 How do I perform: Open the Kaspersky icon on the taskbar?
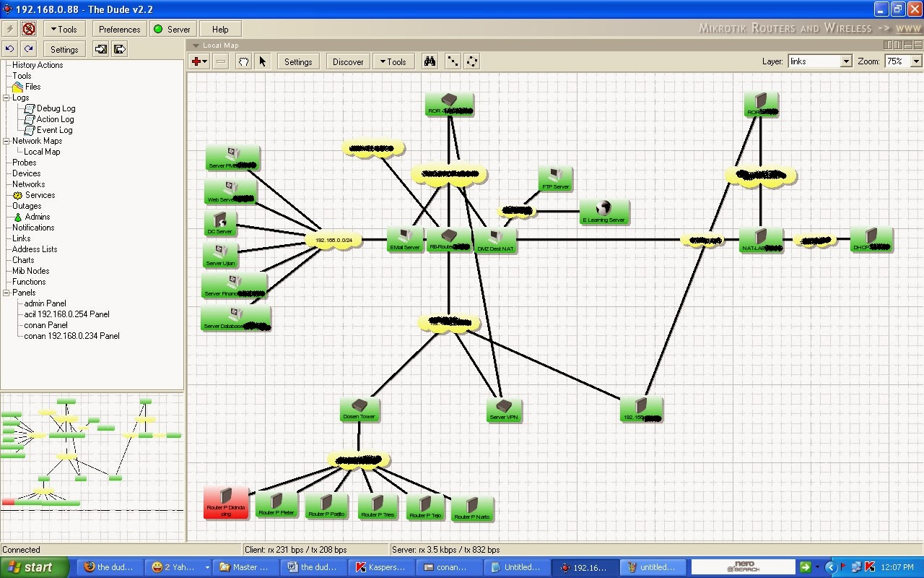click(x=382, y=566)
